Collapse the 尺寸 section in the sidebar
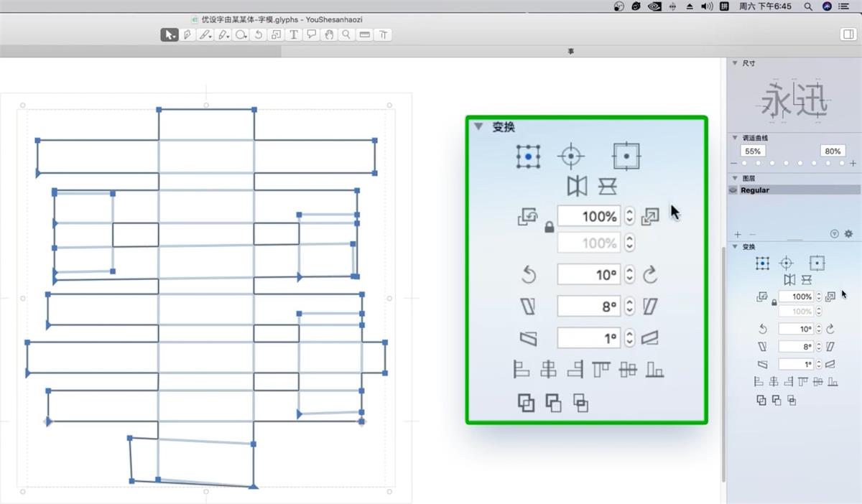Image resolution: width=862 pixels, height=504 pixels. [x=735, y=63]
